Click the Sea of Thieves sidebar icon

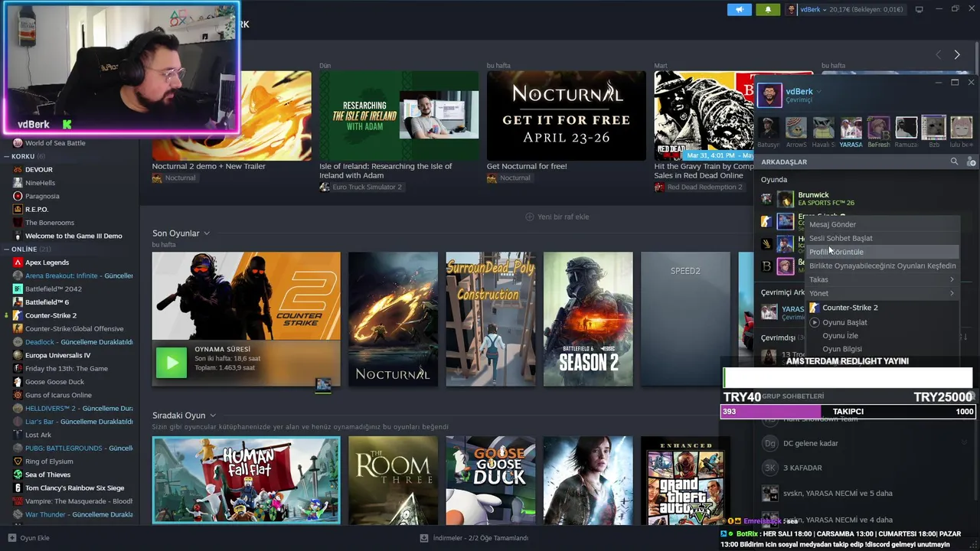click(18, 474)
